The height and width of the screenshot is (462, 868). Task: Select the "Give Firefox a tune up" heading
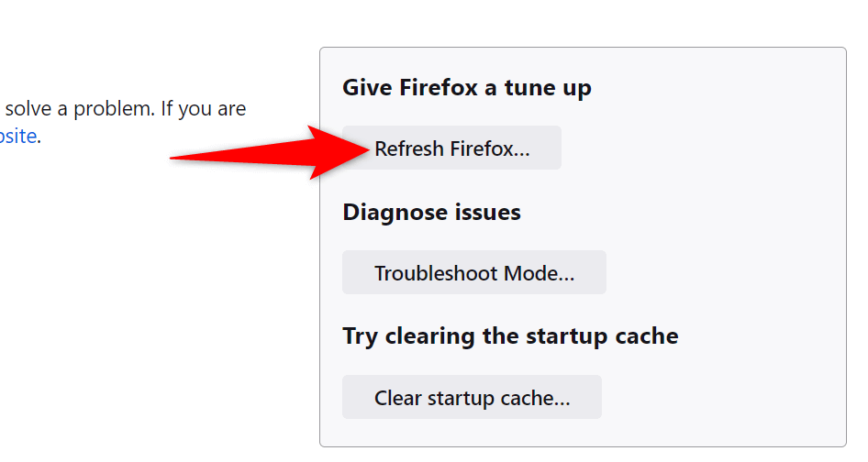click(x=466, y=88)
